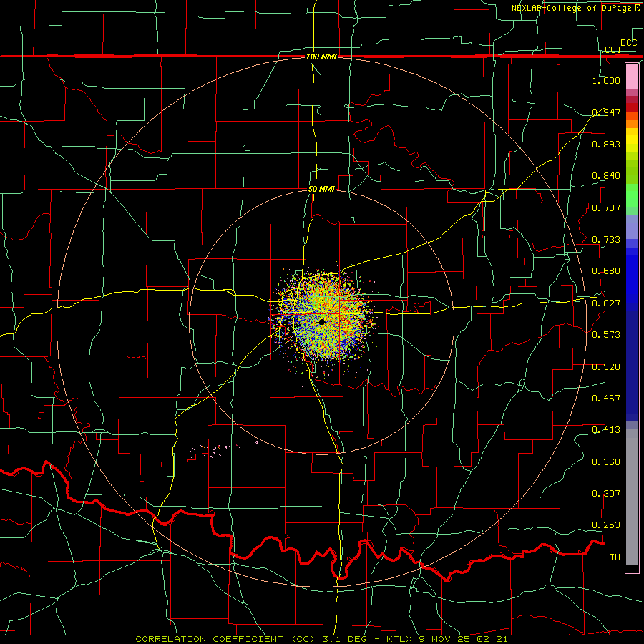Pick the orange swatch on the color bar

pyautogui.click(x=632, y=124)
